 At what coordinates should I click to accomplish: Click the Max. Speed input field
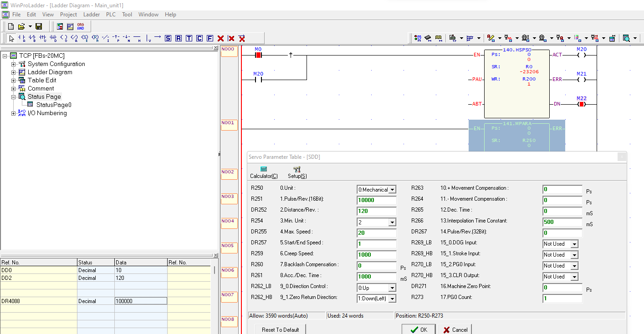376,233
